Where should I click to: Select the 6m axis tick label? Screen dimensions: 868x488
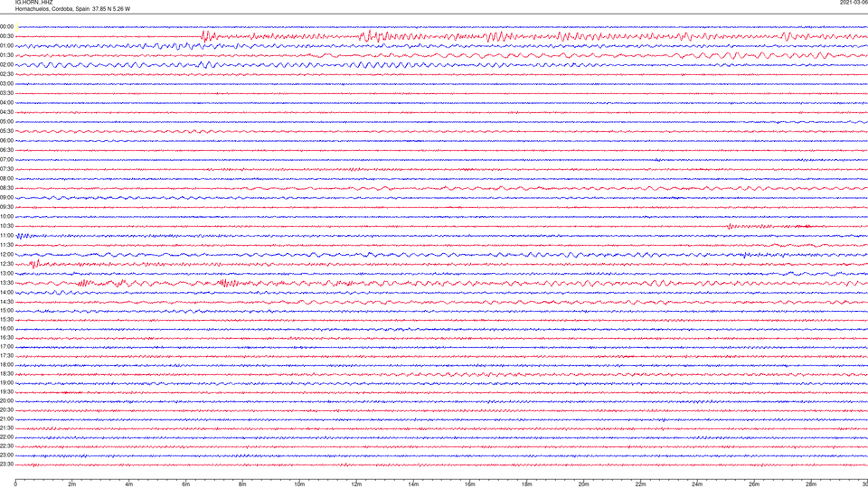[186, 484]
